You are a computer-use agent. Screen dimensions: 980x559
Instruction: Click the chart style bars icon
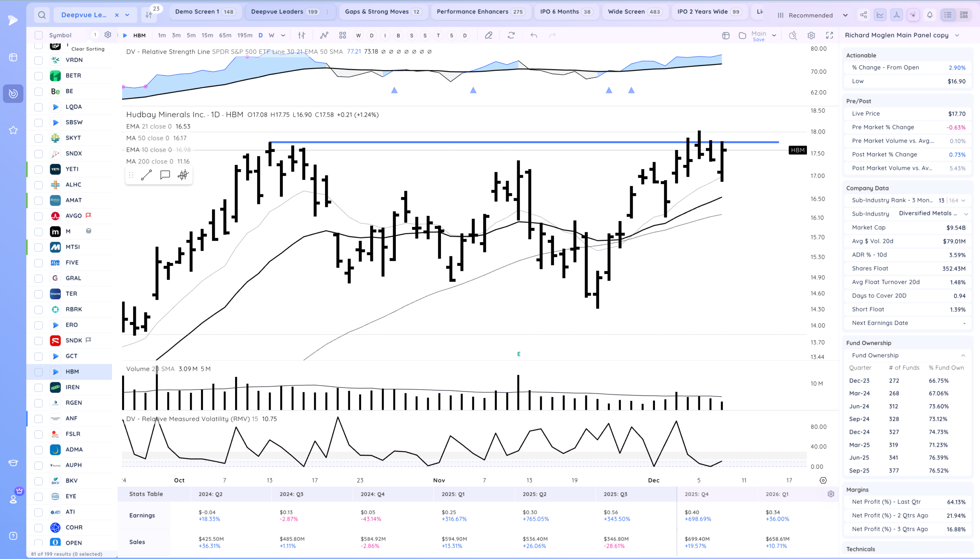(301, 35)
